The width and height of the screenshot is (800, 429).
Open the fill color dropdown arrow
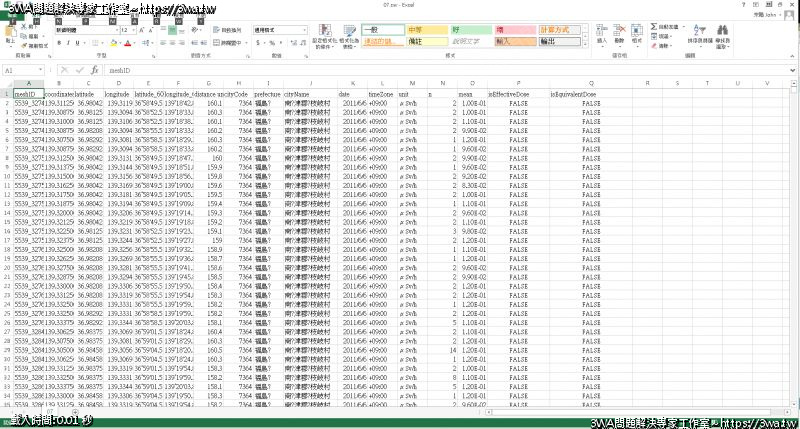[120, 43]
